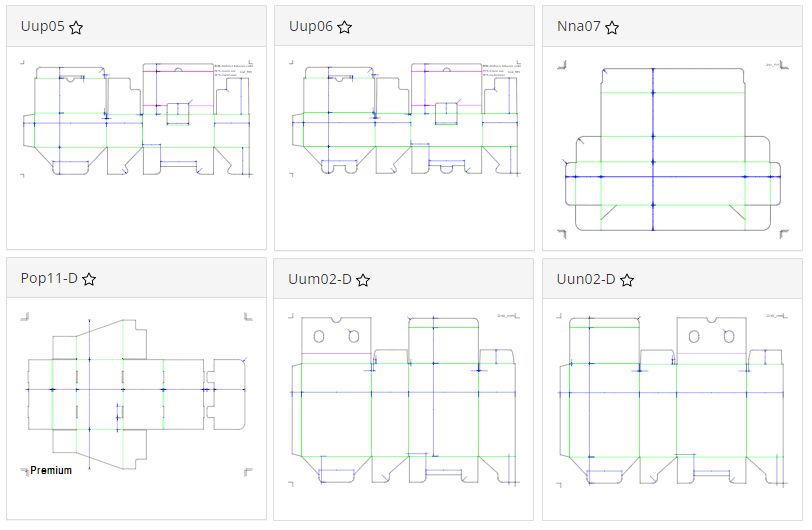Mark Uup05 as a favorite with its star
Screen dimensions: 812x530
click(76, 27)
